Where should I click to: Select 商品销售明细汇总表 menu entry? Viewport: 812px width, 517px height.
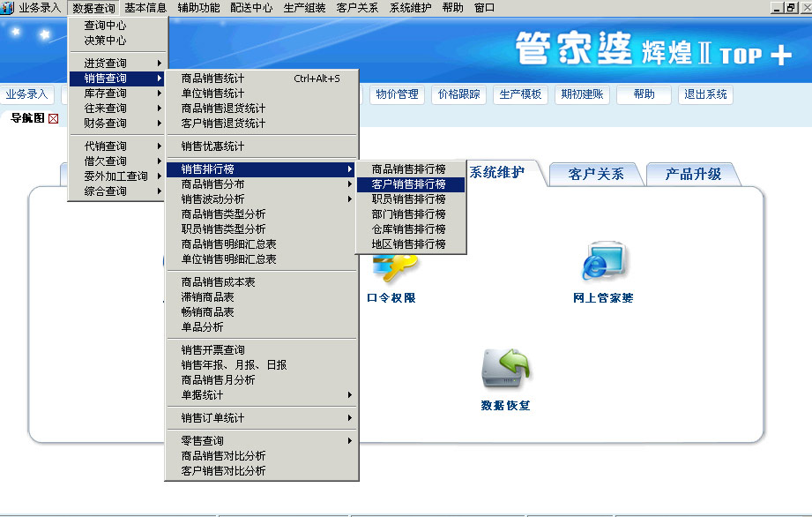click(262, 244)
